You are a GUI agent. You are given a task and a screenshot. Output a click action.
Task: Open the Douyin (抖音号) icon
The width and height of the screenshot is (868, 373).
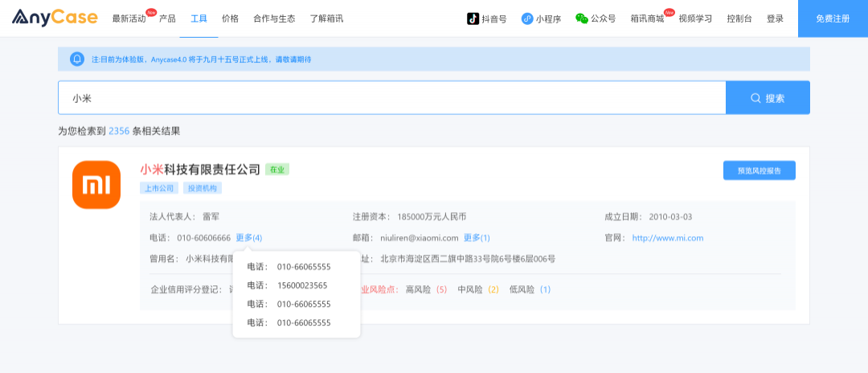coord(473,18)
